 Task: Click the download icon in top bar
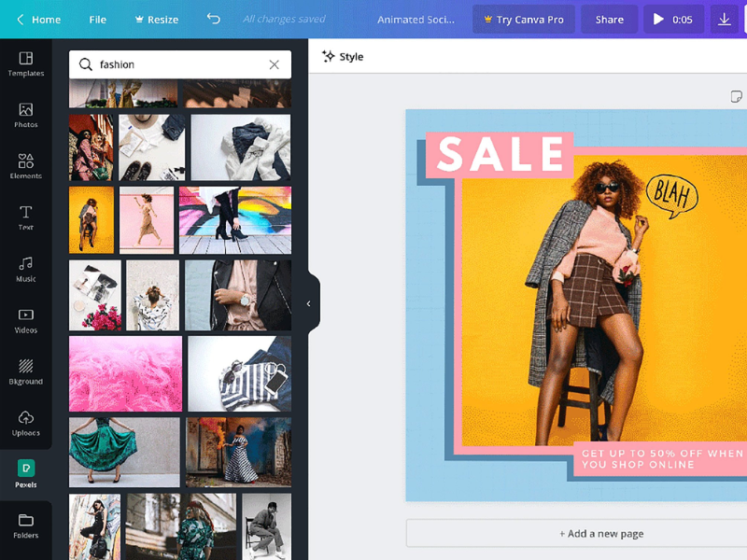click(724, 19)
